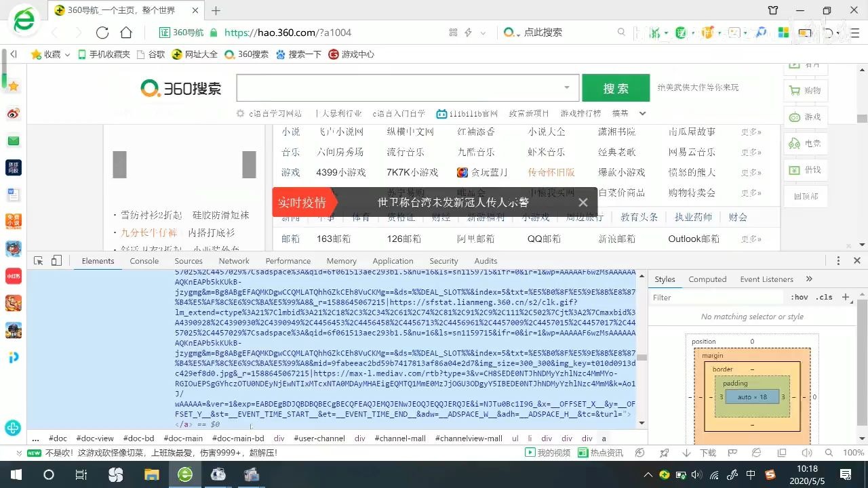Open the blue P icon in sidebar
Viewport: 868px width, 488px height.
[x=14, y=357]
